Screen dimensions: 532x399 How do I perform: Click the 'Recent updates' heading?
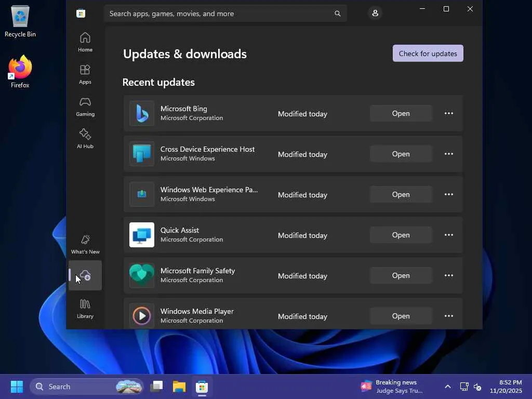[x=158, y=82]
